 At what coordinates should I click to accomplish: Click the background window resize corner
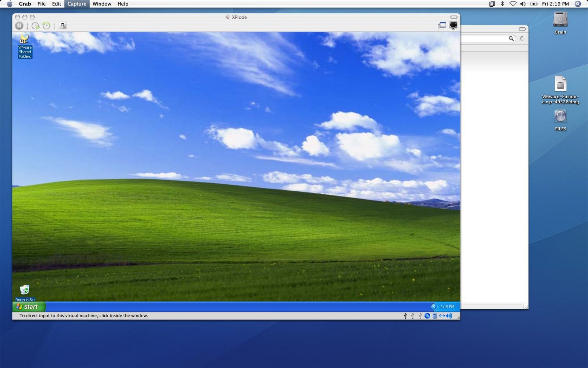tap(526, 307)
